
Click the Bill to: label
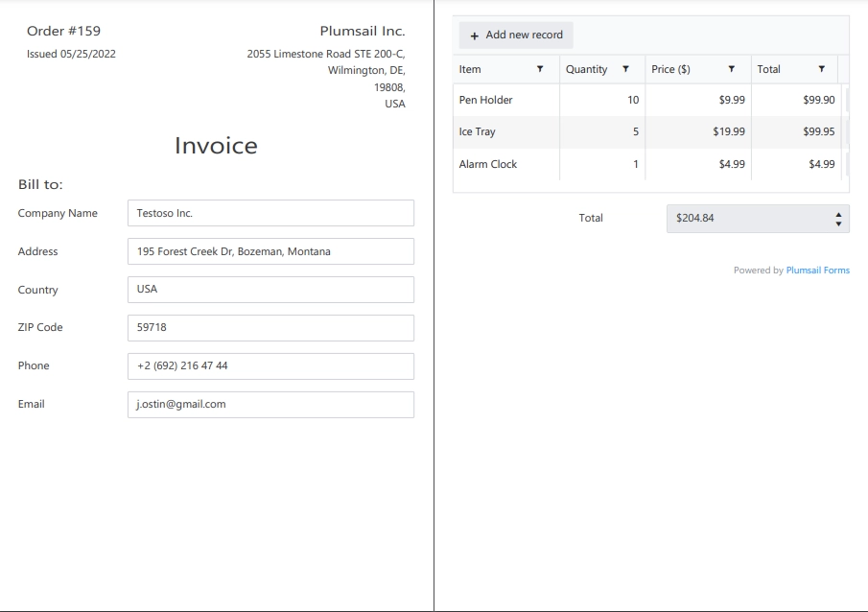click(x=40, y=184)
